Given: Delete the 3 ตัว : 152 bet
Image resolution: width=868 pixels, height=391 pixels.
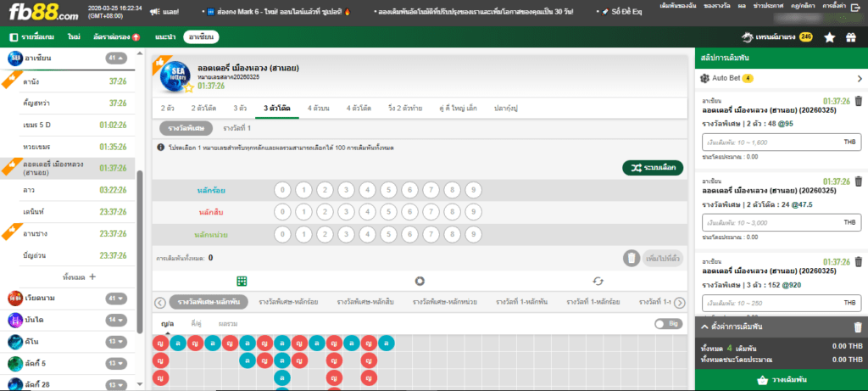Looking at the screenshot, I should pos(859,261).
